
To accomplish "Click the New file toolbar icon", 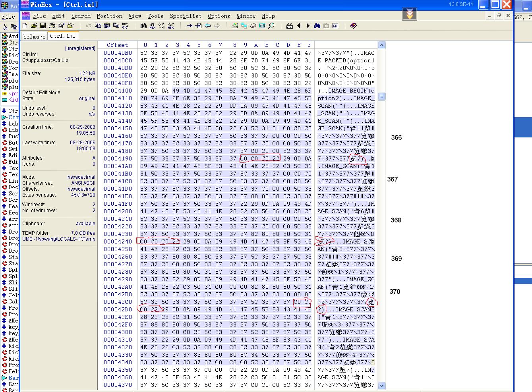I will pos(25,26).
